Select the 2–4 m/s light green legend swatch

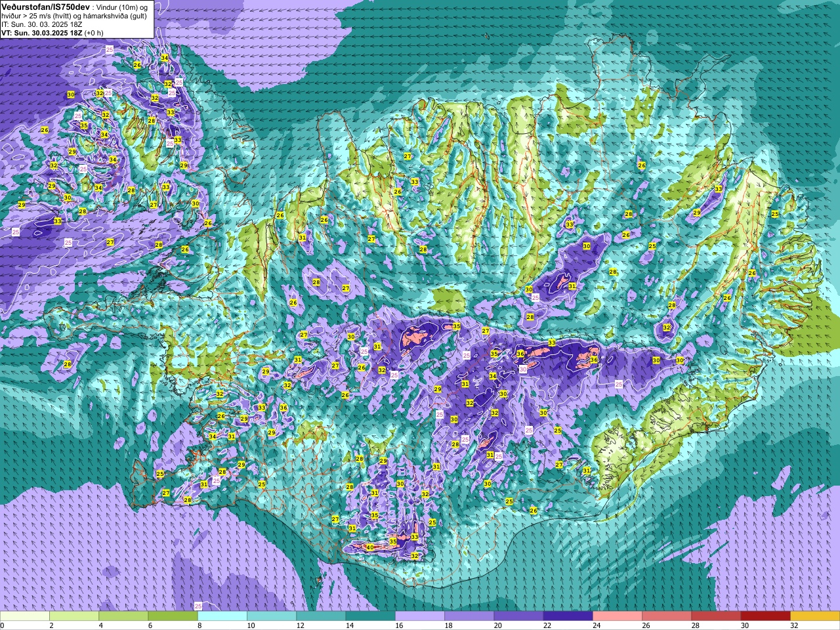click(x=74, y=616)
